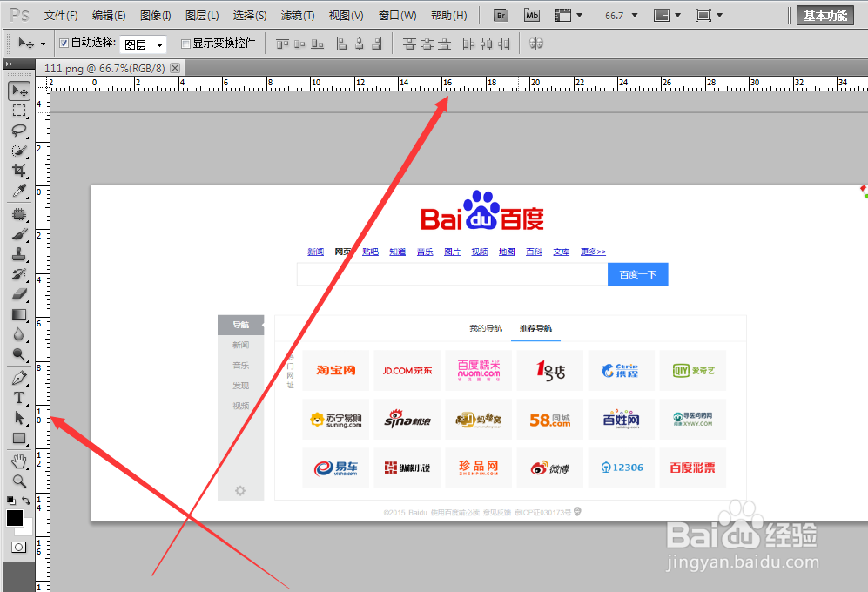The image size is (868, 592).
Task: Open the 窗口(W) menu
Action: (x=398, y=16)
